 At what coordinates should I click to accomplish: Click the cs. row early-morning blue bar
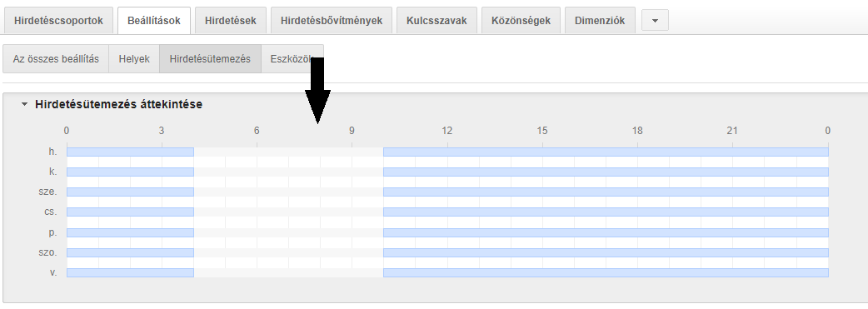point(130,212)
